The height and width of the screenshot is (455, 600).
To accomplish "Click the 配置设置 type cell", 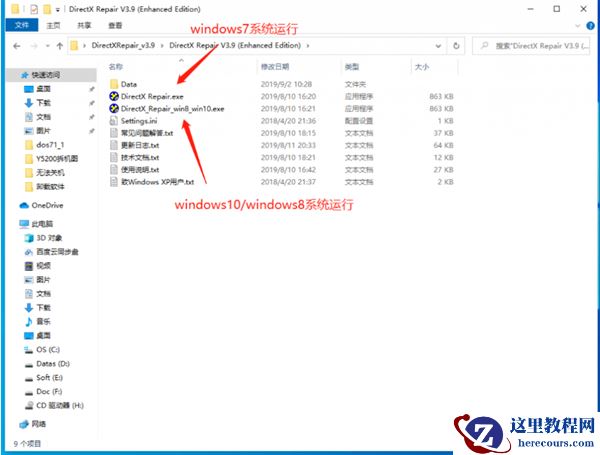I will tap(359, 121).
